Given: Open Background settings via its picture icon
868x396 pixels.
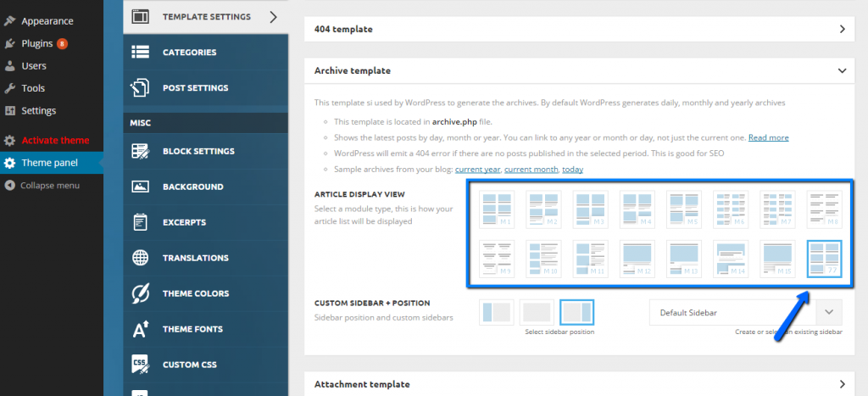Looking at the screenshot, I should pos(141,187).
